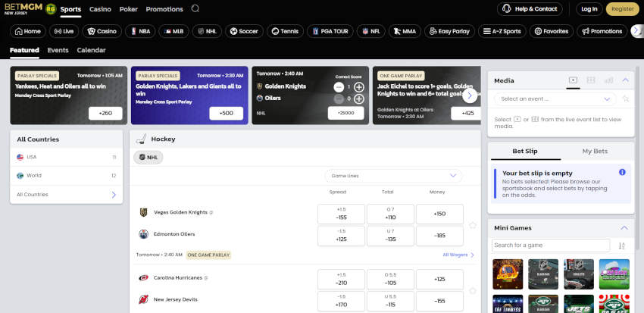The height and width of the screenshot is (313, 644).
Task: Open the Favorites pill
Action: (552, 31)
